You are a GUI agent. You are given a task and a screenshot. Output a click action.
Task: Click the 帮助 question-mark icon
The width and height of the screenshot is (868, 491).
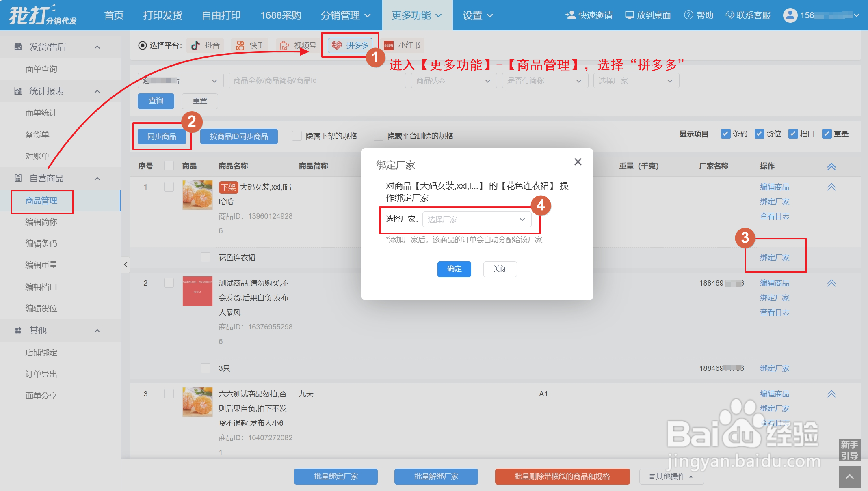pos(688,15)
